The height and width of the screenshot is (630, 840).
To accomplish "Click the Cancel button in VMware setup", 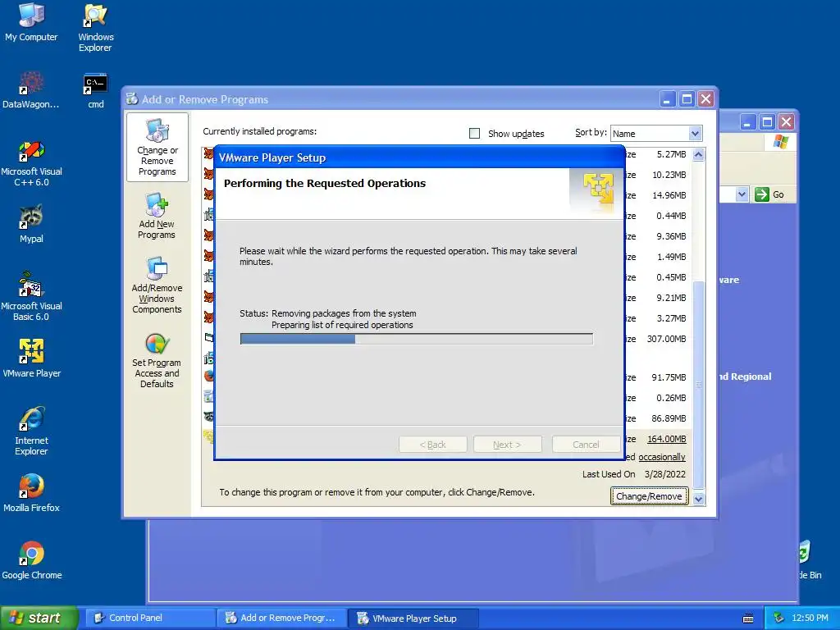I will click(x=586, y=445).
